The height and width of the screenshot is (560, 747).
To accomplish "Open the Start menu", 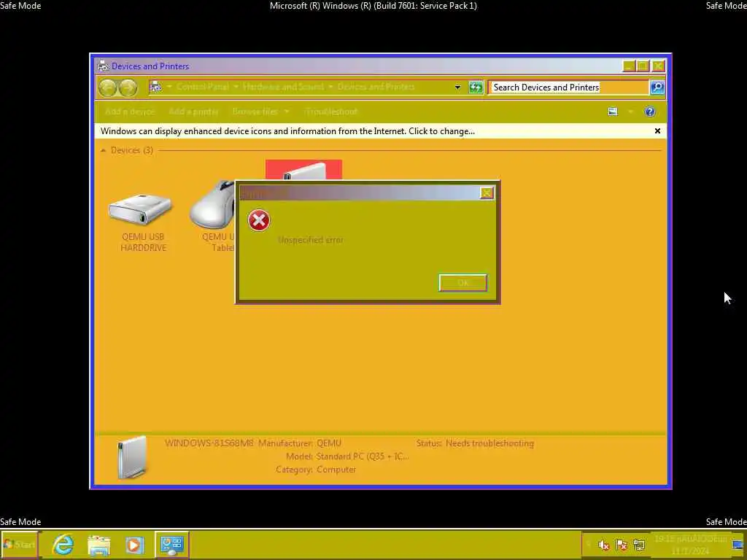I will coord(20,544).
